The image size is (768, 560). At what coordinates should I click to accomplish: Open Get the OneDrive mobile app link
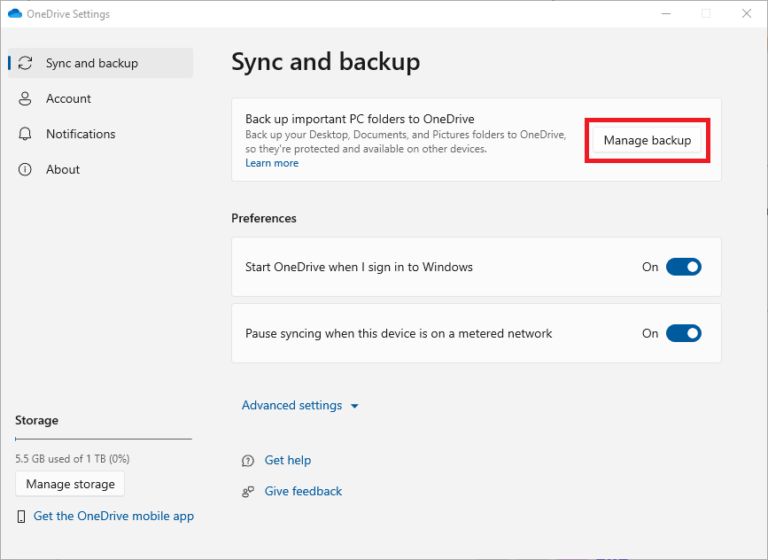(114, 516)
